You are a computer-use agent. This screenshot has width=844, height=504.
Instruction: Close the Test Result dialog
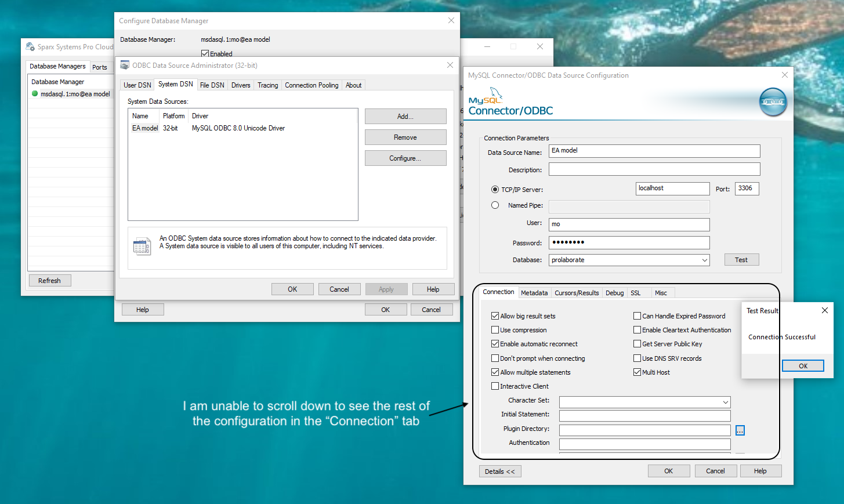(824, 310)
